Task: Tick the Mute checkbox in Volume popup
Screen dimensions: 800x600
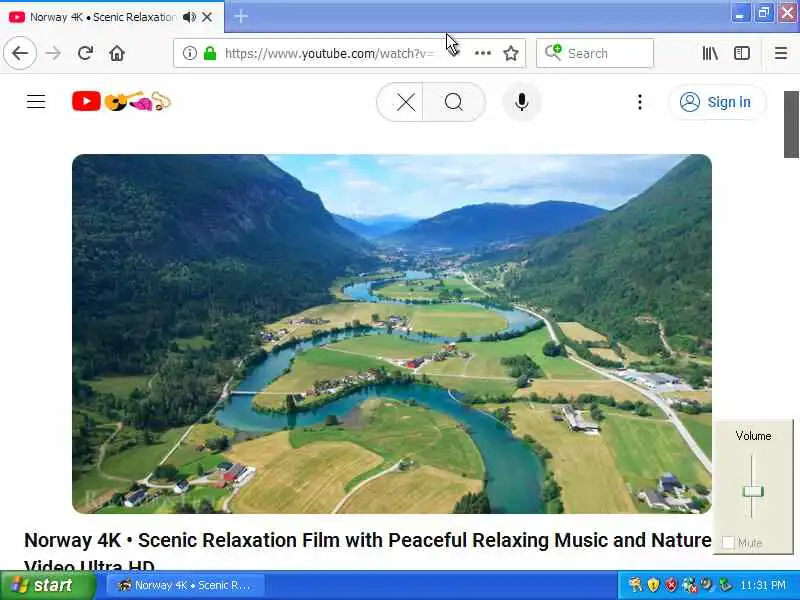Action: click(728, 543)
